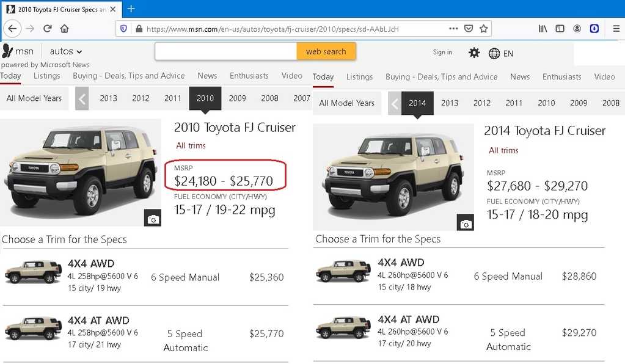The image size is (625, 364).
Task: Toggle the sidebar view icon
Action: [x=560, y=29]
